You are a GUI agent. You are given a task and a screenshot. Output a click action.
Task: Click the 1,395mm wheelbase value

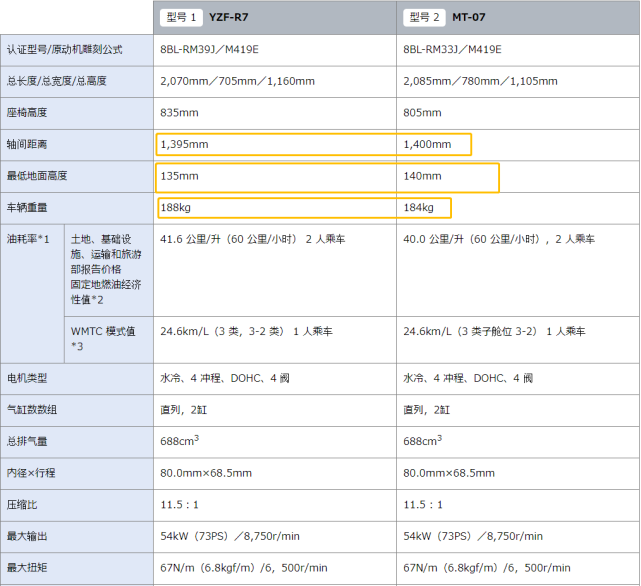pyautogui.click(x=184, y=144)
